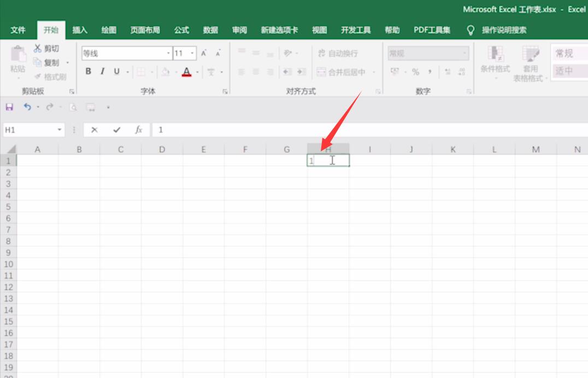Click the Select All corner triangle

[11, 149]
